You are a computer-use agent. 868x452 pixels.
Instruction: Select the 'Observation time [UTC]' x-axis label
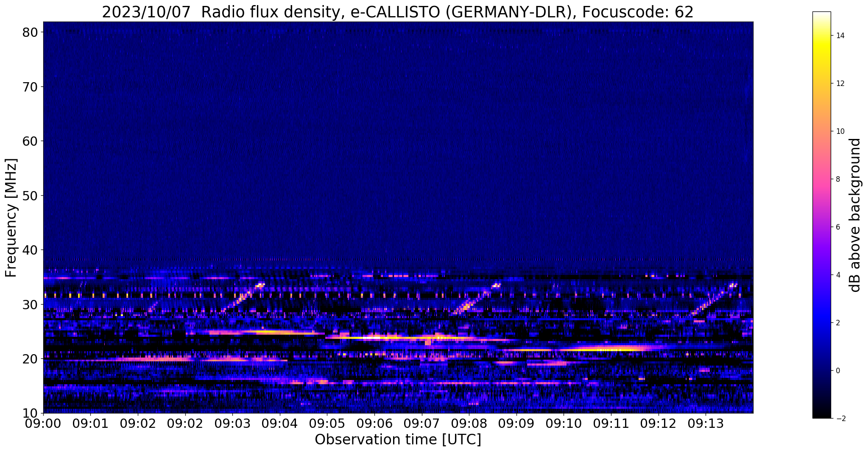(398, 439)
